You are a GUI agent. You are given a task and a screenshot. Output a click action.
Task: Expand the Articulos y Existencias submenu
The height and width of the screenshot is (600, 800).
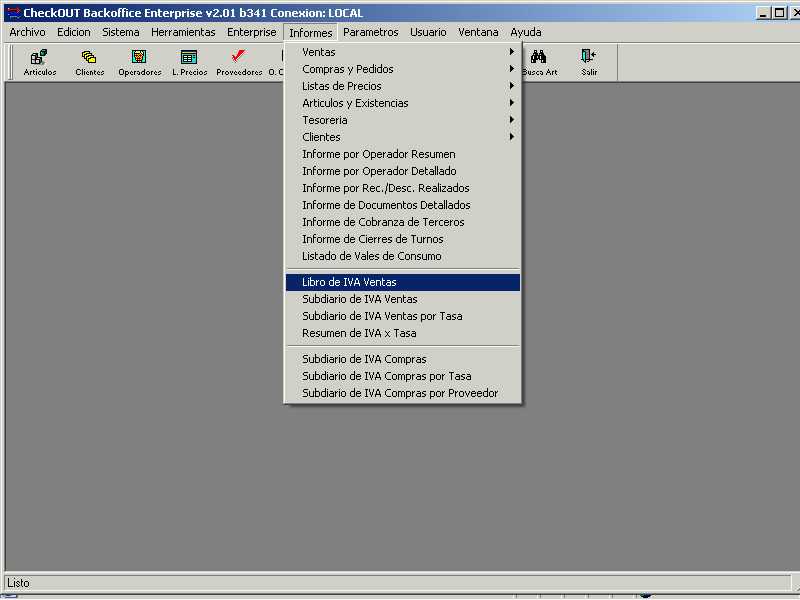(403, 103)
